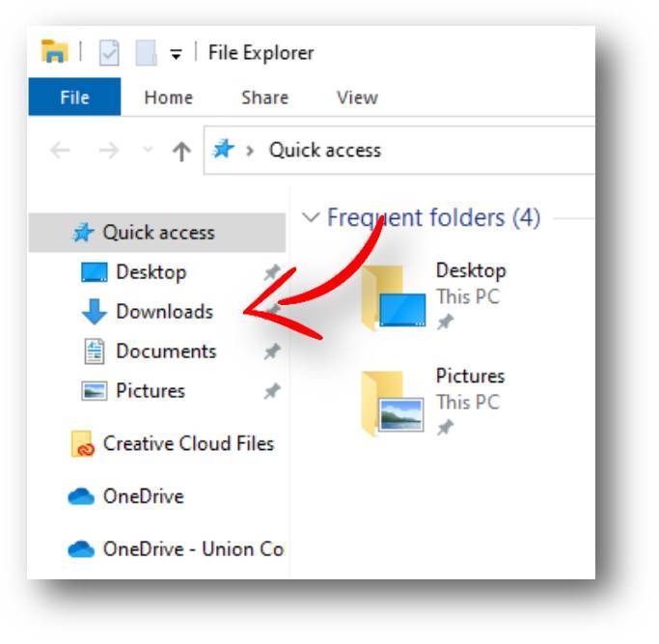Viewport: 659px width, 644px height.
Task: Click the star icon in address bar
Action: (223, 149)
